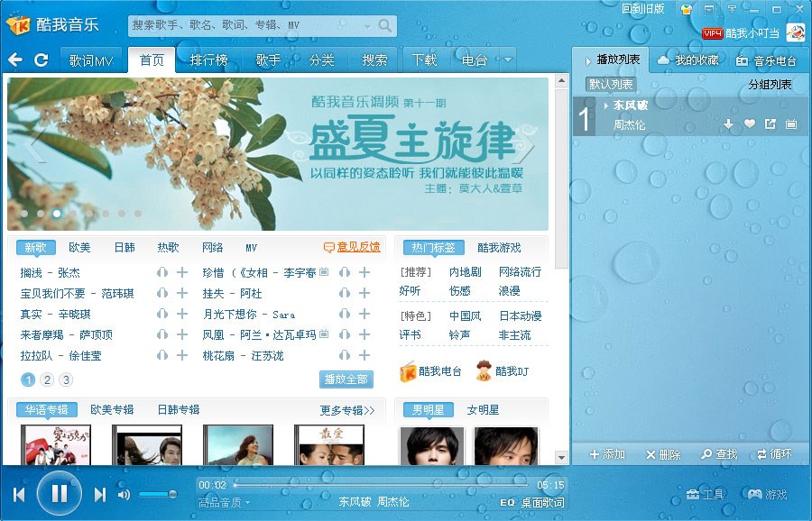Toggle 桌面歌词 desktop lyrics
The image size is (812, 521).
(x=542, y=502)
